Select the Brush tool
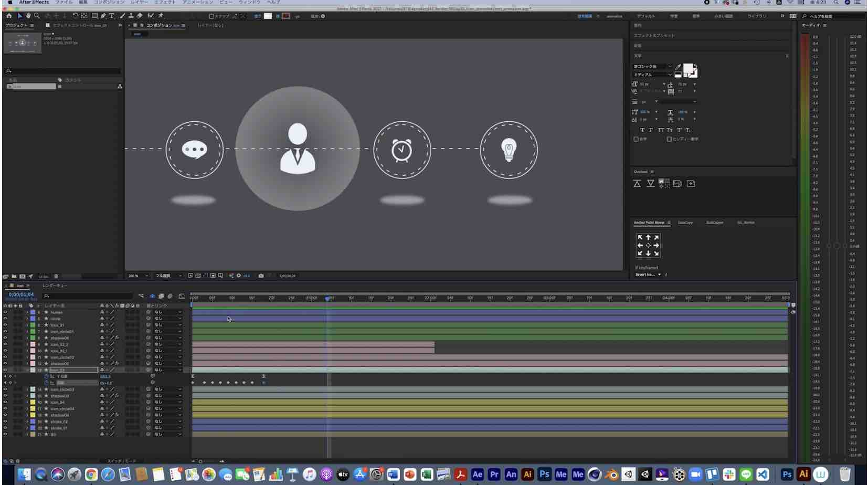The width and height of the screenshot is (868, 485). click(122, 16)
